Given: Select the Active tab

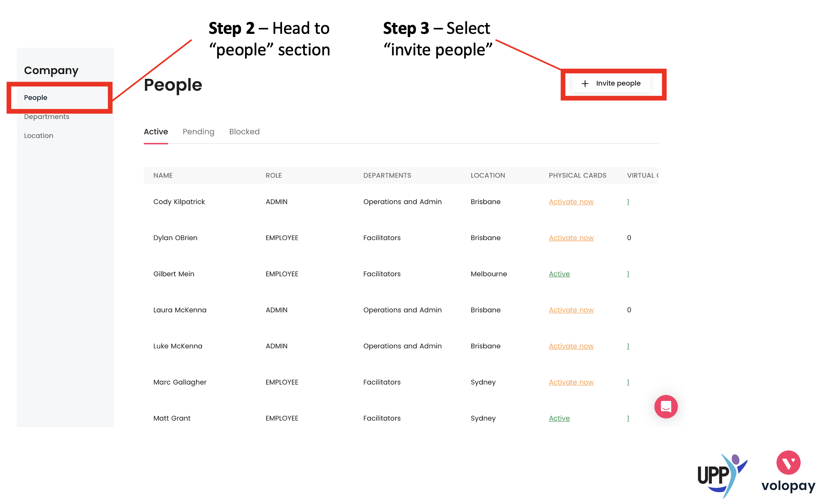Looking at the screenshot, I should [x=156, y=132].
